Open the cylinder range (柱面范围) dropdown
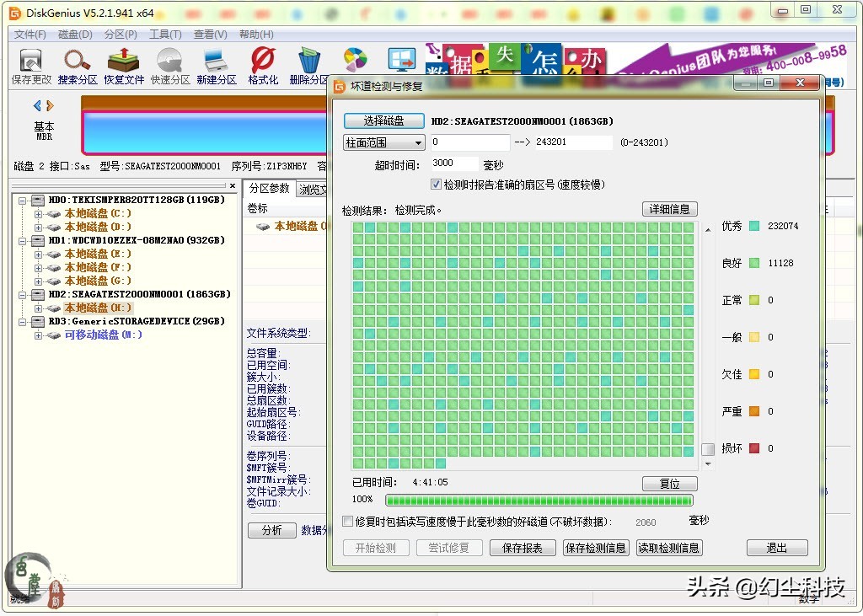863x616 pixels. pyautogui.click(x=383, y=142)
